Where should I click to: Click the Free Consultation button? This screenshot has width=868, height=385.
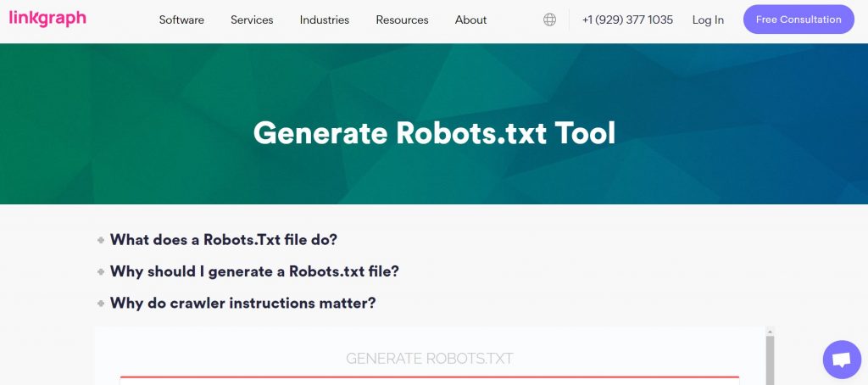[798, 20]
